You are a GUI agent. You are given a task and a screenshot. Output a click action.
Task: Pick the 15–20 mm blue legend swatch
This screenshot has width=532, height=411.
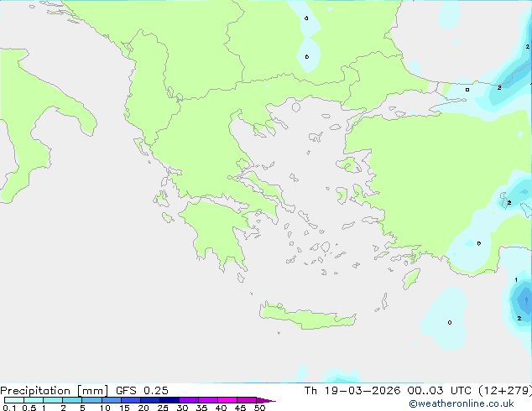pos(131,400)
